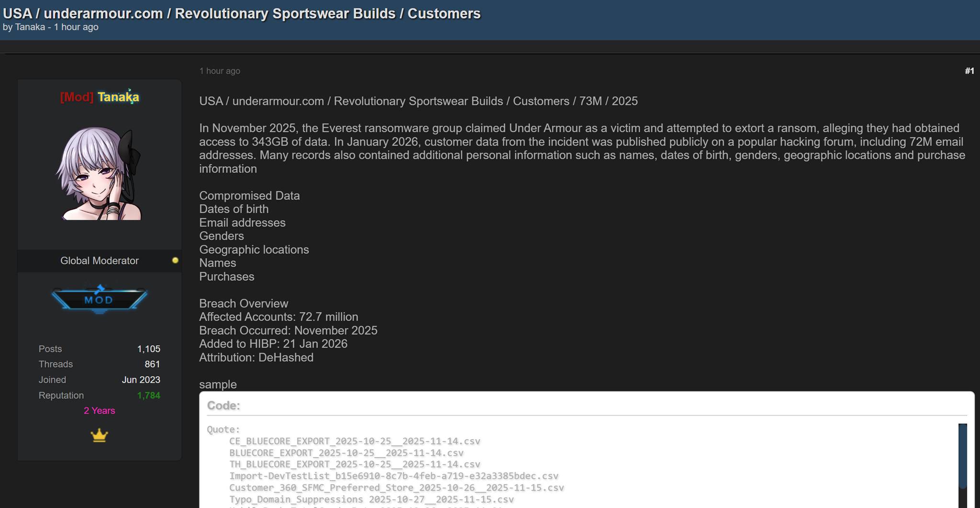Click the yellow status dot beside Global Moderator
Image resolution: width=980 pixels, height=508 pixels.
tap(175, 260)
